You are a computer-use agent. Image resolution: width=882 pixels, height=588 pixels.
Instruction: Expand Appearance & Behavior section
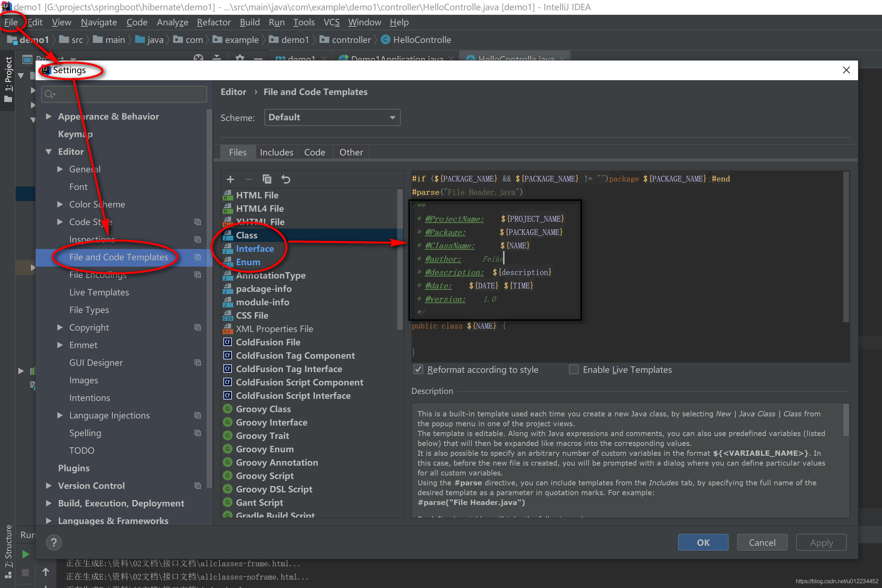(49, 117)
